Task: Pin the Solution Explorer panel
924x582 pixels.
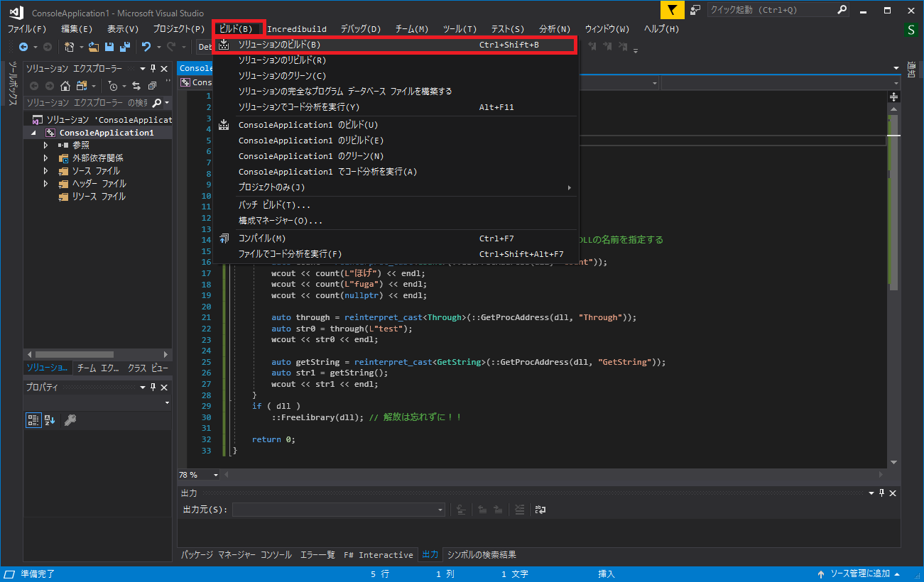Action: (x=152, y=68)
